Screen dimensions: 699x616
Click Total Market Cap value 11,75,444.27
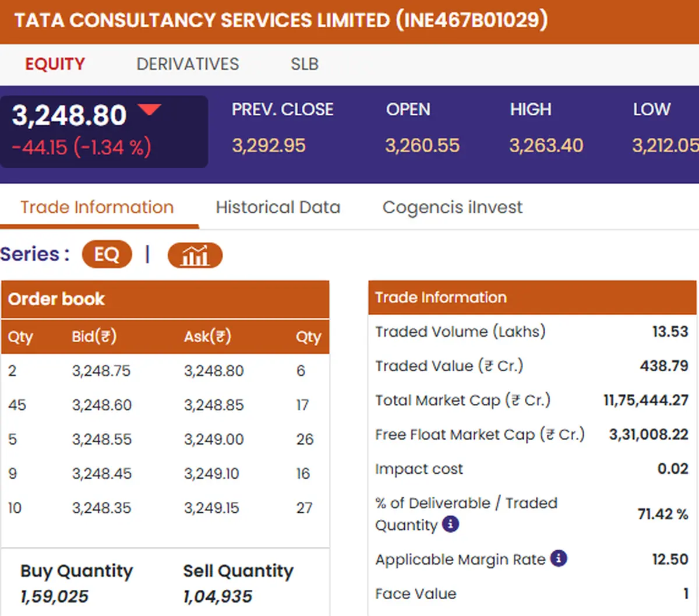coord(646,400)
